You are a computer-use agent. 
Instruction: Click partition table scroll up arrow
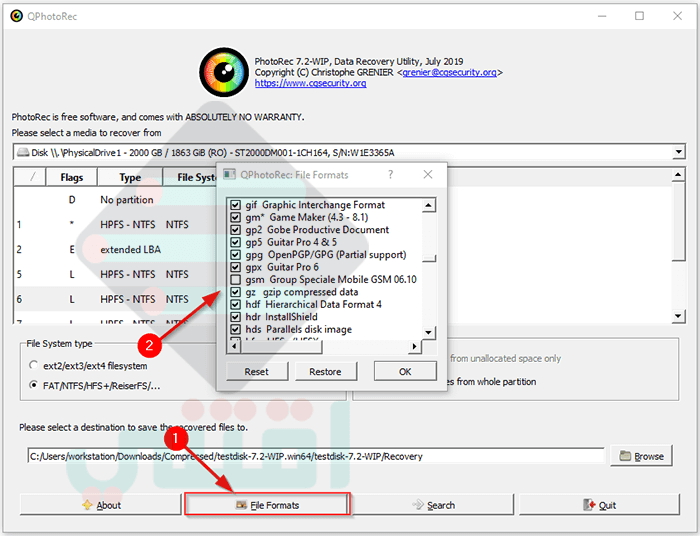[x=678, y=175]
